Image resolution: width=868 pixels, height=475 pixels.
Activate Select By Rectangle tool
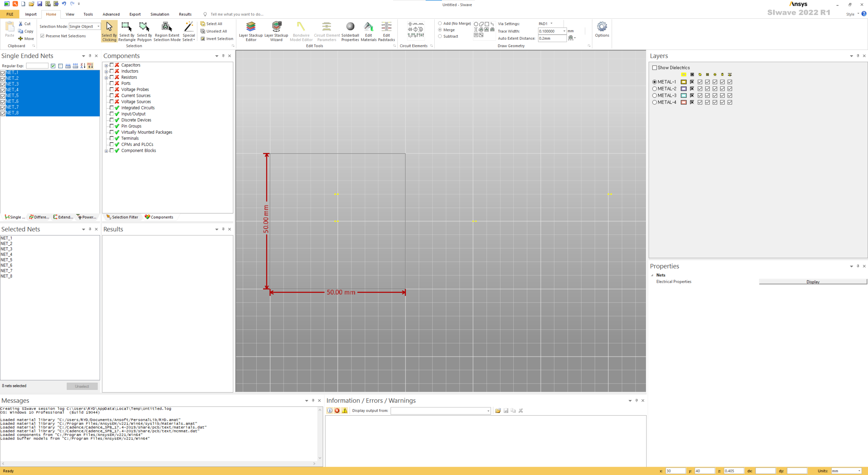pos(127,31)
